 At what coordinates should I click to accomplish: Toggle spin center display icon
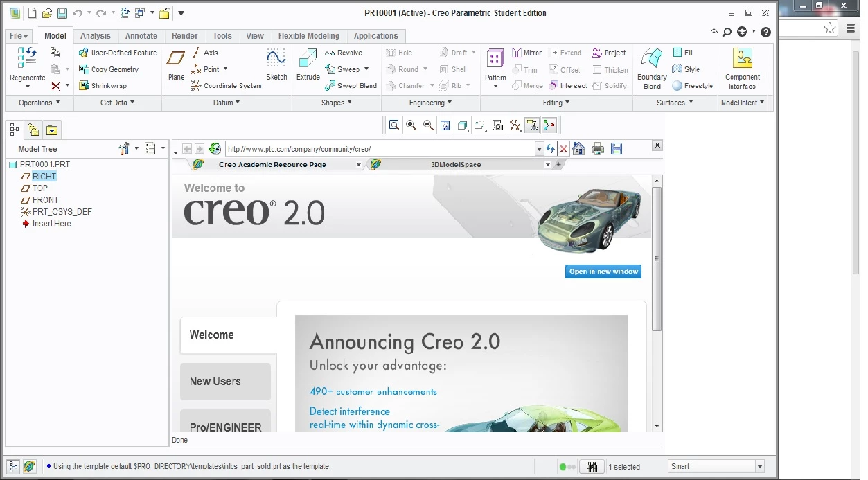click(x=550, y=125)
